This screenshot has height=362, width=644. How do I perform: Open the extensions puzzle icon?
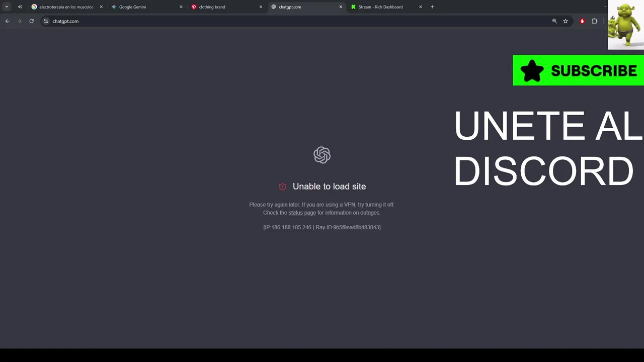click(594, 21)
